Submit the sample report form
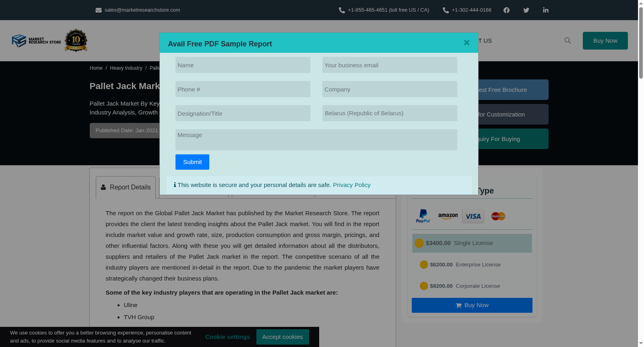The height and width of the screenshot is (347, 644). pyautogui.click(x=192, y=162)
